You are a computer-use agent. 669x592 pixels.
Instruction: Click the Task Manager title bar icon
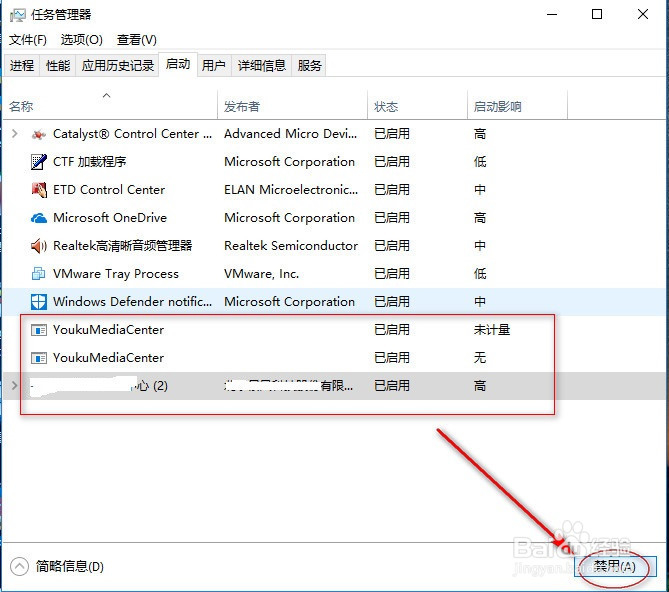pyautogui.click(x=17, y=15)
